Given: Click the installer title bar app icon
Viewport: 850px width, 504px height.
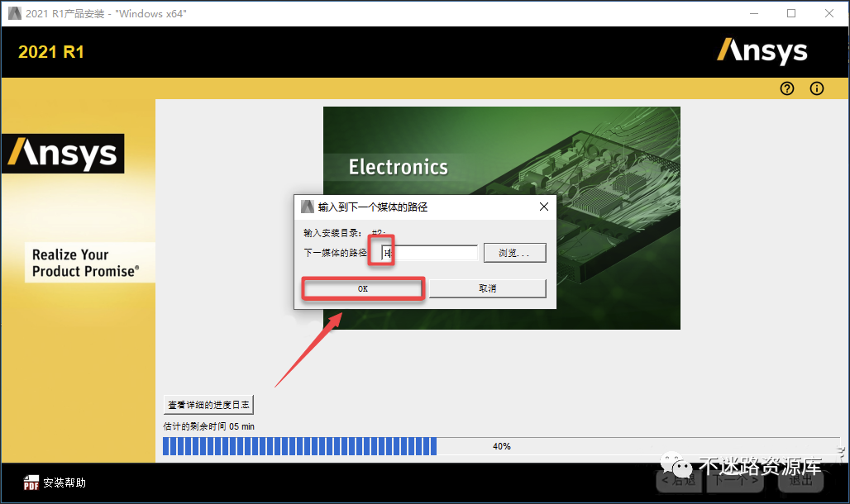Looking at the screenshot, I should pyautogui.click(x=15, y=13).
